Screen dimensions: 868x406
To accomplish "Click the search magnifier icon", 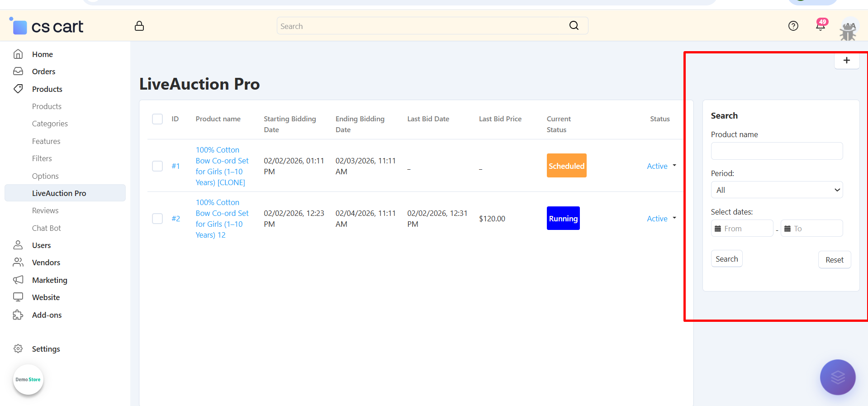I will click(x=574, y=26).
